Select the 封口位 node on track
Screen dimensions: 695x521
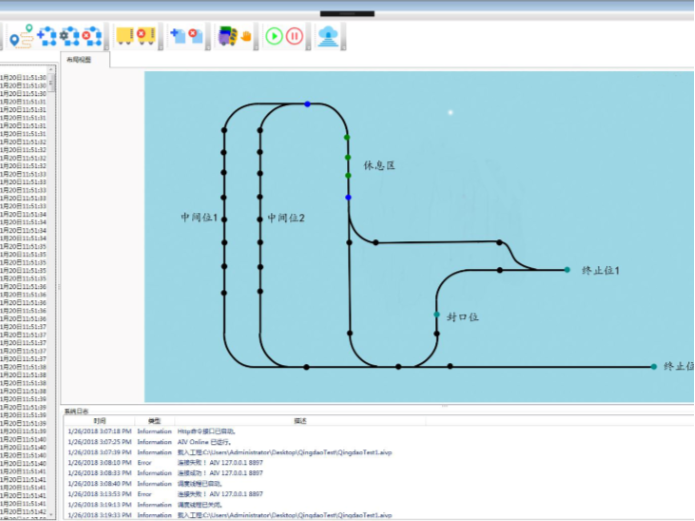437,315
